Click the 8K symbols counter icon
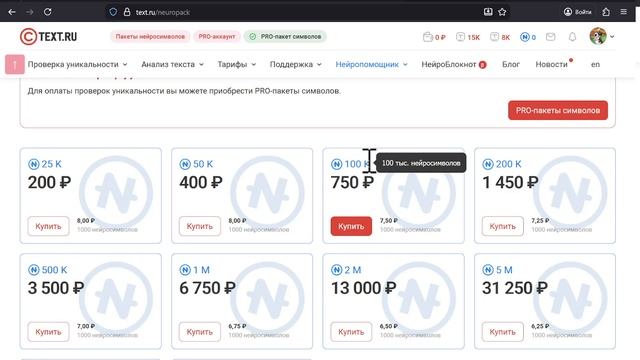 pos(500,37)
